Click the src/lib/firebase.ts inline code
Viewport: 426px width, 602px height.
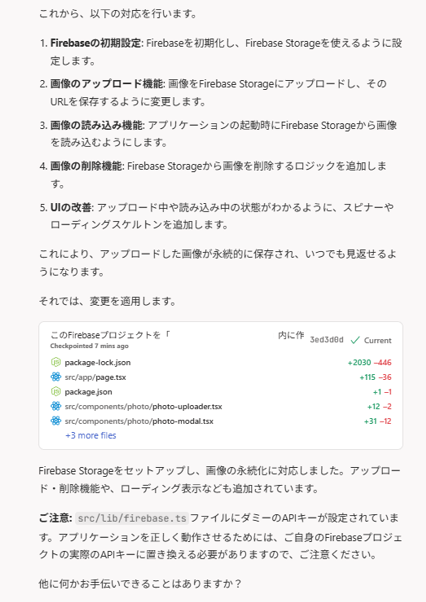point(132,518)
